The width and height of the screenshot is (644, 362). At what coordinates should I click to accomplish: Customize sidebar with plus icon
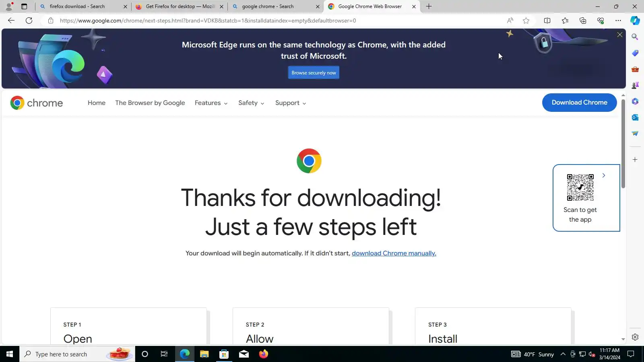click(635, 160)
